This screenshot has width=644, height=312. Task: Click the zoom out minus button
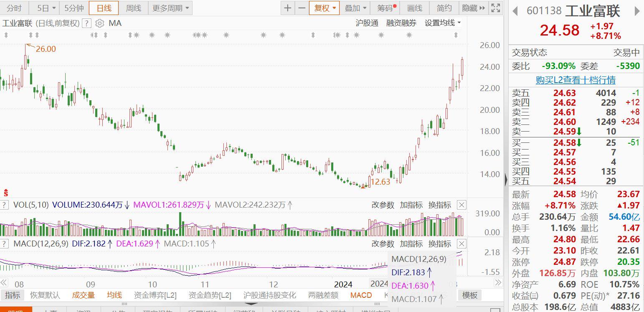coord(302,8)
